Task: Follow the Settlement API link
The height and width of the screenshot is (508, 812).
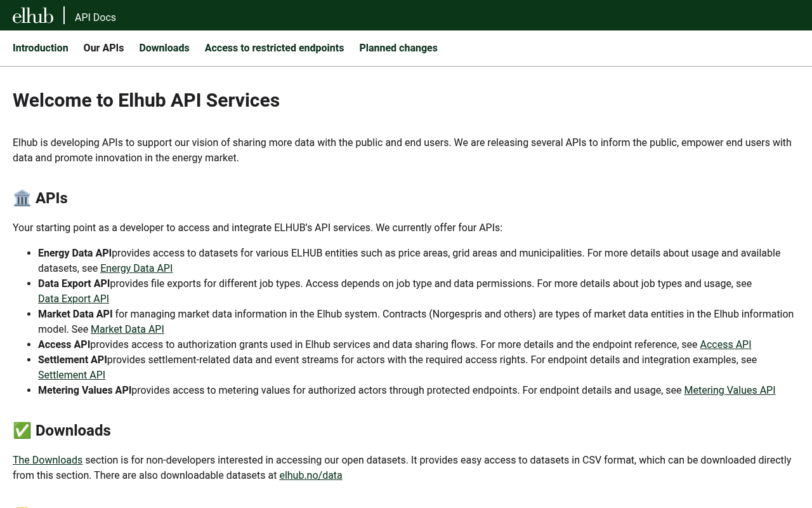Action: coord(72,375)
